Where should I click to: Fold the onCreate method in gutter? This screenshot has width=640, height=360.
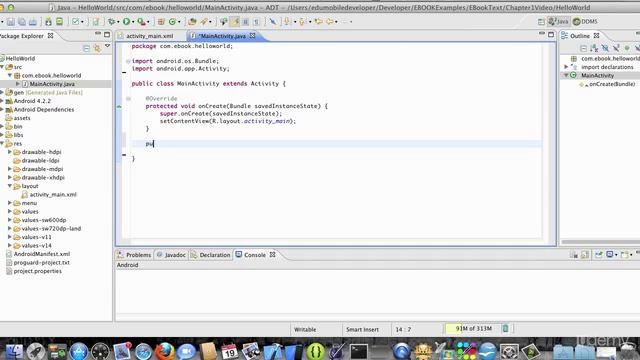[x=128, y=98]
